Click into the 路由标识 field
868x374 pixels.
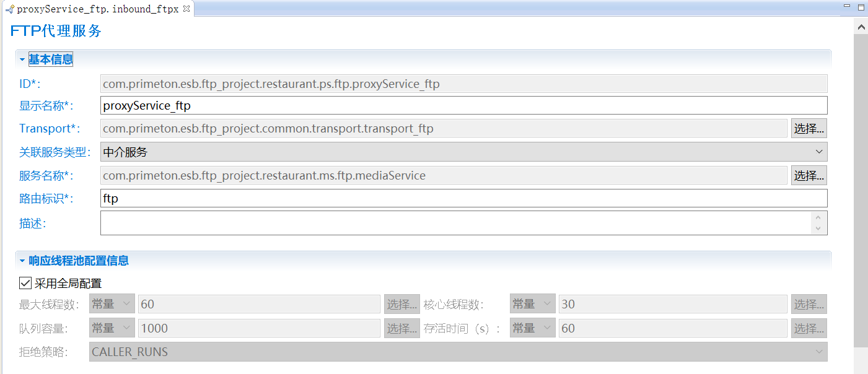click(463, 199)
